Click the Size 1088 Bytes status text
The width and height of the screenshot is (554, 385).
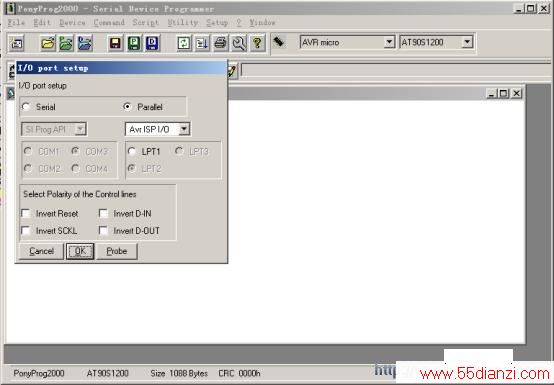coord(179,373)
